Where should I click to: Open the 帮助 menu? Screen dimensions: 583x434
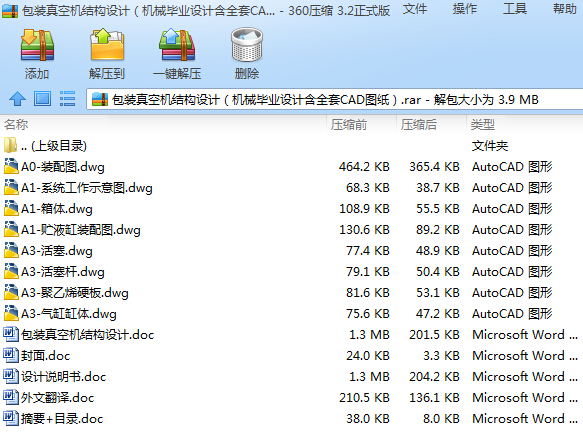click(x=564, y=9)
